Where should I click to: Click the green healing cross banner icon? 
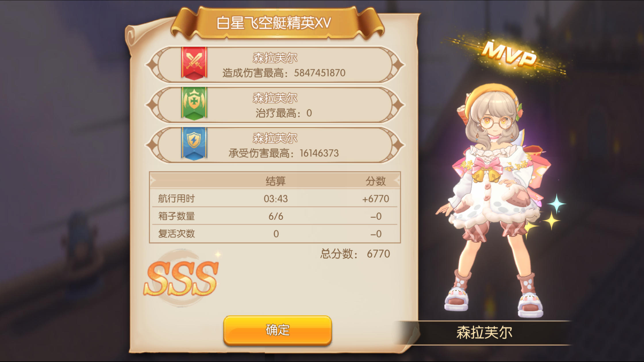click(x=194, y=103)
